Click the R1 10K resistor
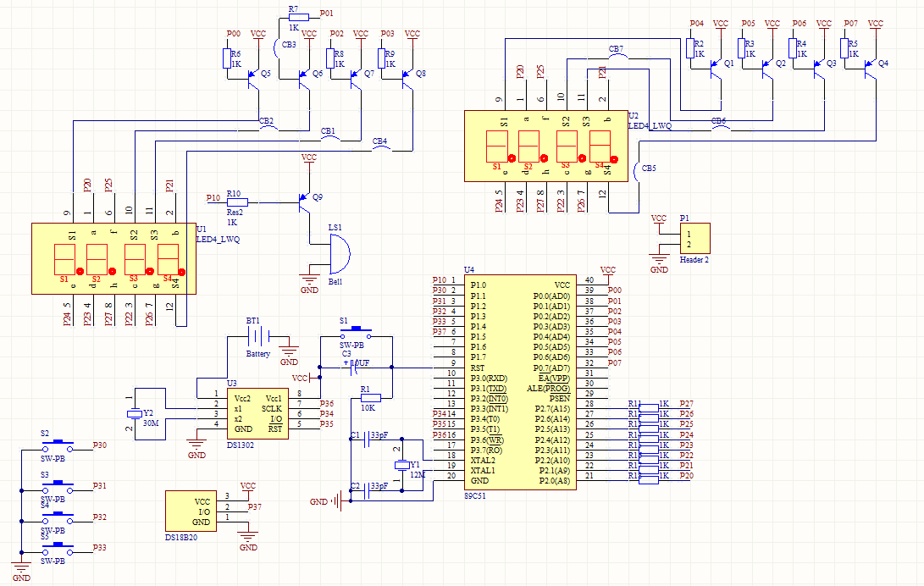The image size is (924, 586). click(x=370, y=397)
